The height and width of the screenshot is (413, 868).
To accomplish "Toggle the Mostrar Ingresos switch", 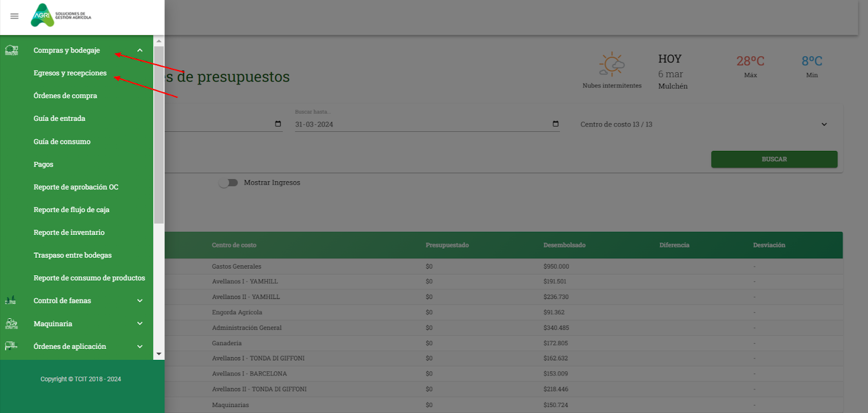I will 228,183.
